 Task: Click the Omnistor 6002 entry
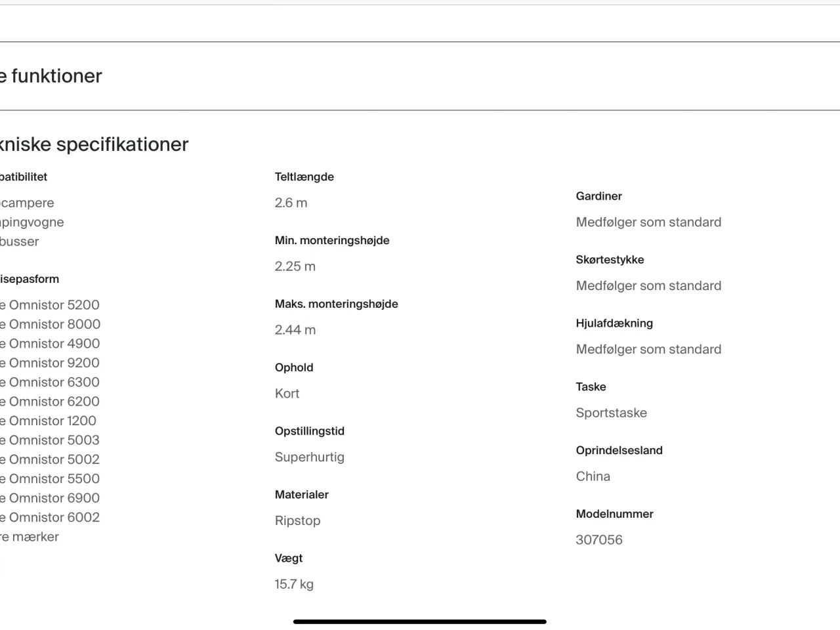click(50, 517)
